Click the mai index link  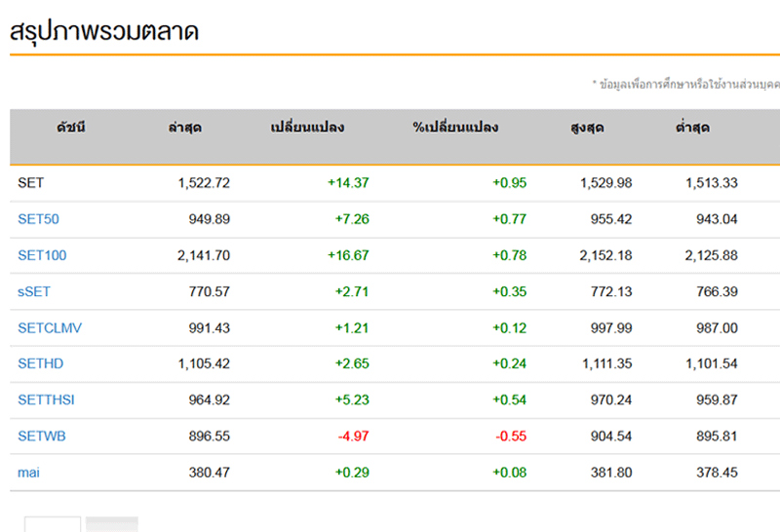28,472
